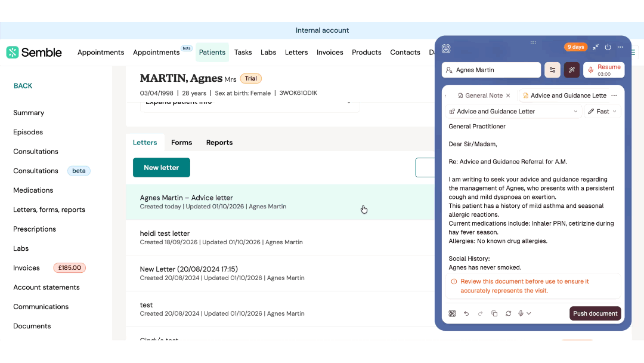Close the General Note tab

[508, 96]
